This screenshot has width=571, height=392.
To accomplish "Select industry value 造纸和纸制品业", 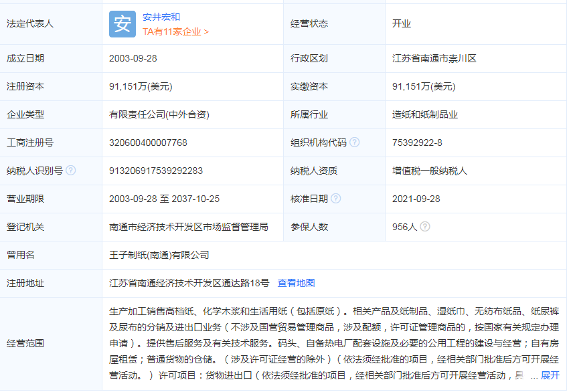I will point(425,114).
